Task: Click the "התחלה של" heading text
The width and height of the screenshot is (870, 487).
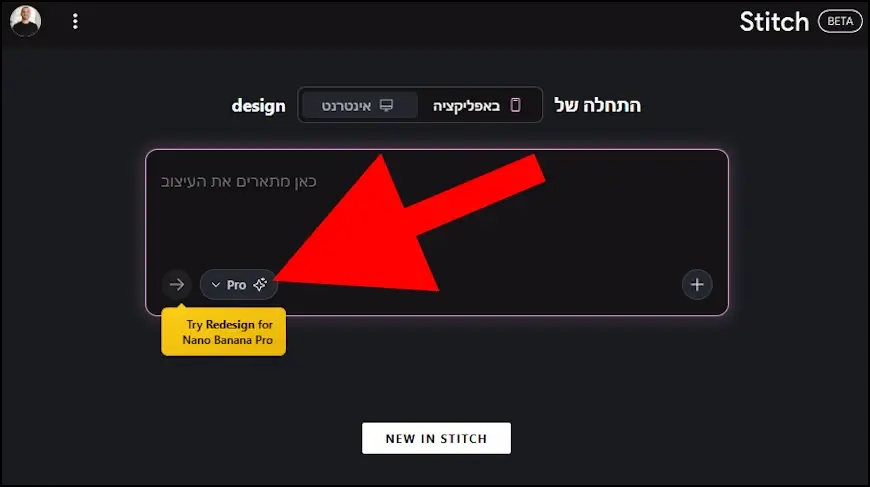Action: pyautogui.click(x=597, y=105)
